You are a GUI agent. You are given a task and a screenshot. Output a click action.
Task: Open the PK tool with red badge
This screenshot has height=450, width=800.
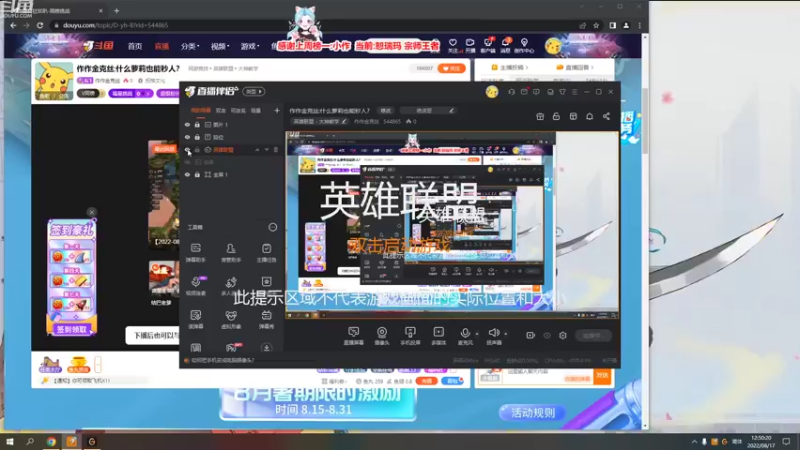tap(232, 348)
